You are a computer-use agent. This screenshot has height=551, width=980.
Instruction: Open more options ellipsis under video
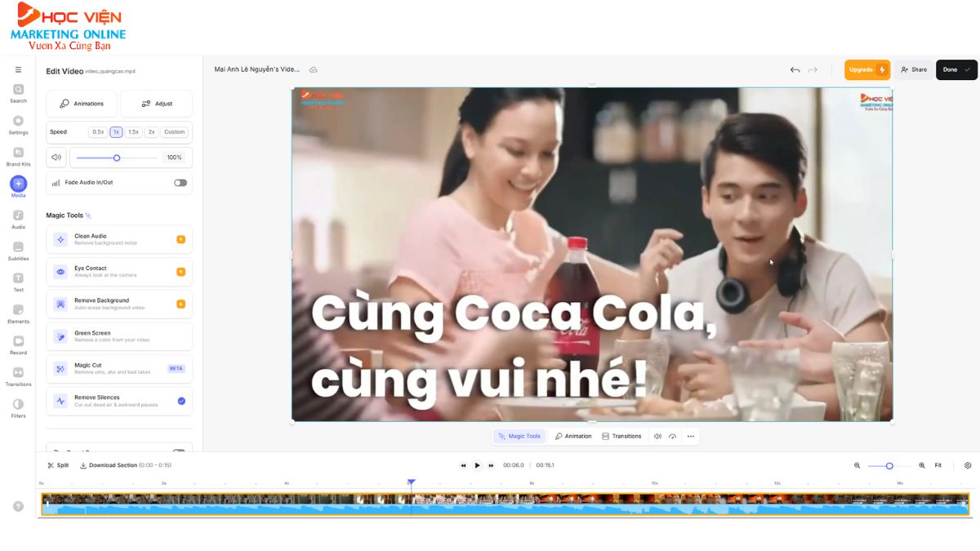pos(690,436)
